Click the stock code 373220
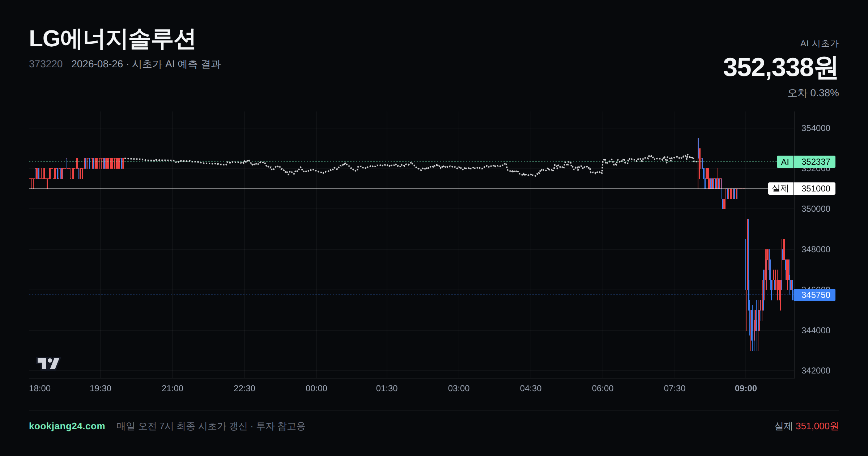 (46, 64)
